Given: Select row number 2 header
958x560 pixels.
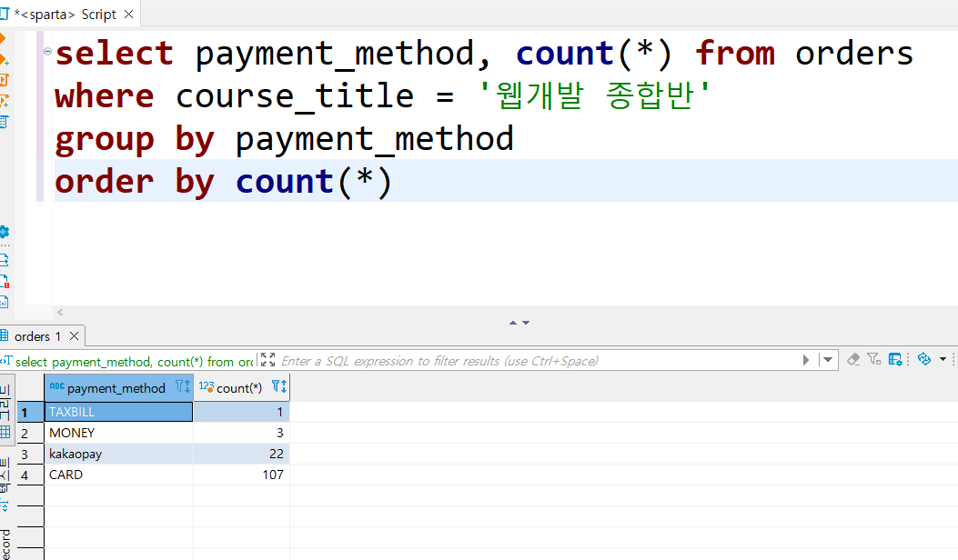Looking at the screenshot, I should pyautogui.click(x=30, y=433).
